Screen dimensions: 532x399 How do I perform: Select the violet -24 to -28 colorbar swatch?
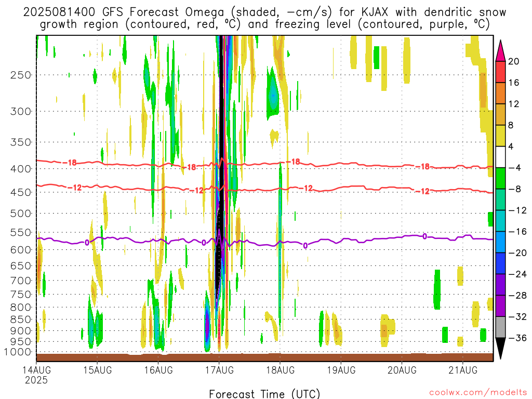pyautogui.click(x=500, y=285)
